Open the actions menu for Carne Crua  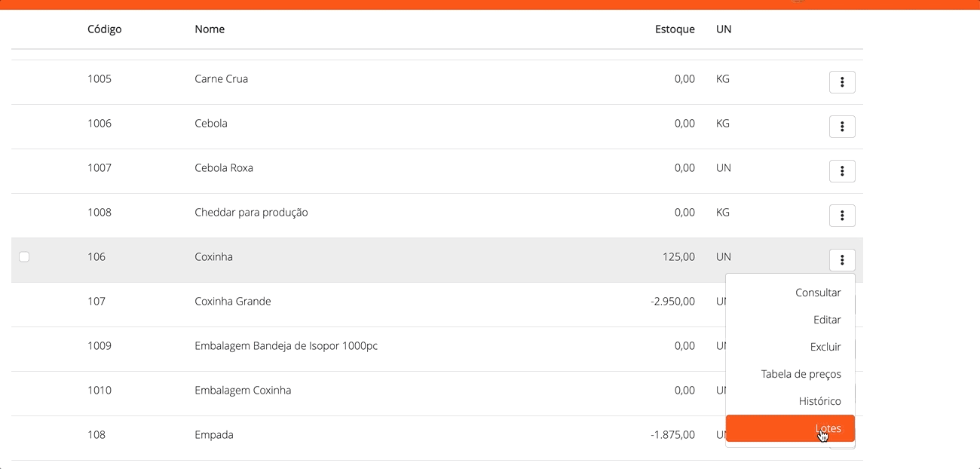pyautogui.click(x=841, y=82)
